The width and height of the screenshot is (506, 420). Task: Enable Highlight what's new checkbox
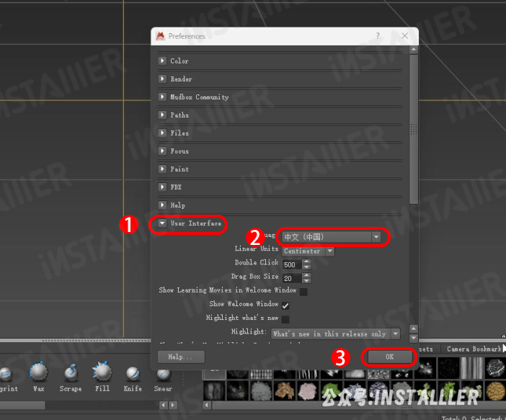285,319
